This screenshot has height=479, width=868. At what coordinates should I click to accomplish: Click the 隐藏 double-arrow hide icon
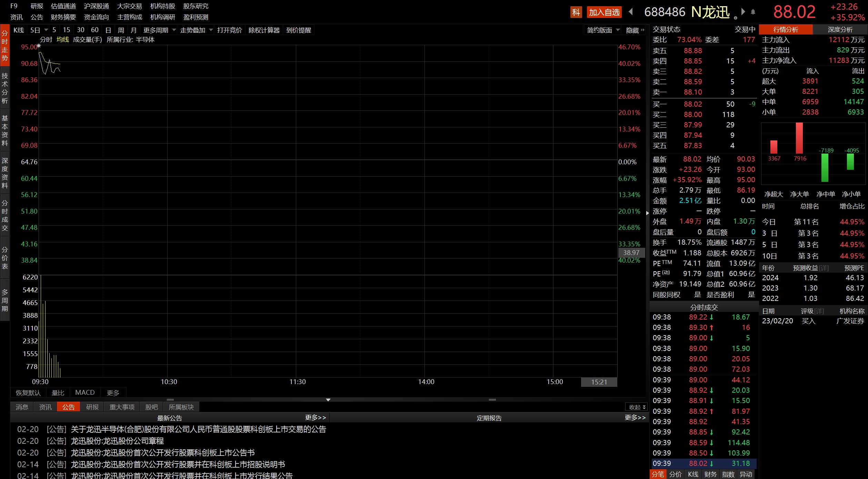coord(643,30)
